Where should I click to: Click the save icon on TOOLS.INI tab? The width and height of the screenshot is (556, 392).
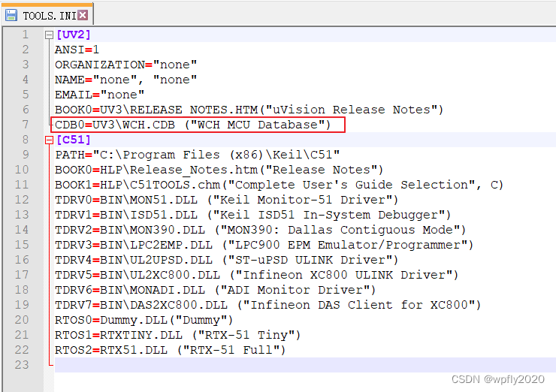click(x=11, y=15)
